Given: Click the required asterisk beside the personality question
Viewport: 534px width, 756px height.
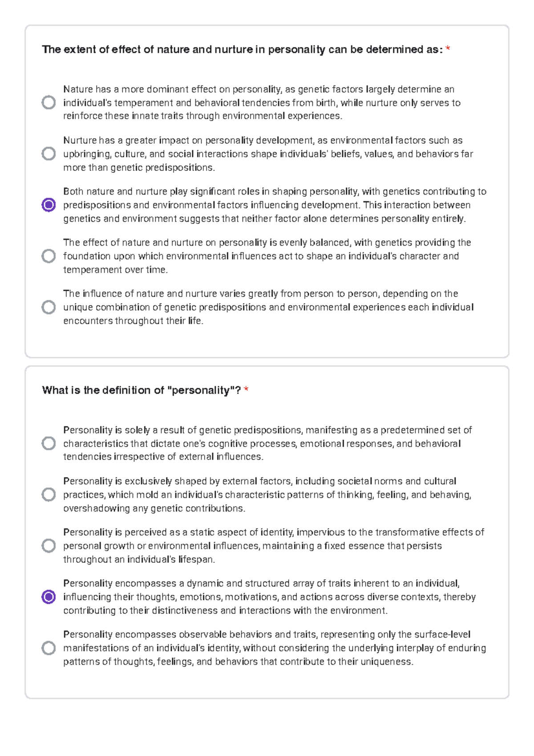Looking at the screenshot, I should [x=247, y=389].
